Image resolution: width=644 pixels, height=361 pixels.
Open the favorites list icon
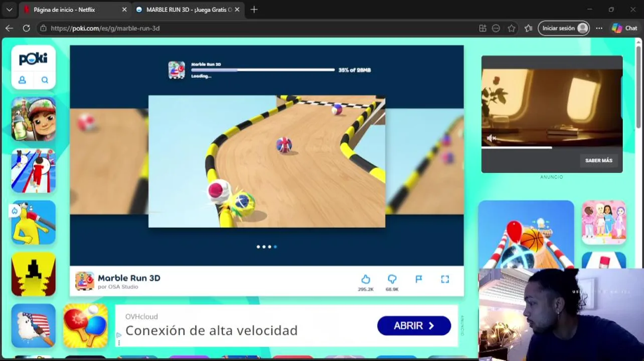pos(528,28)
